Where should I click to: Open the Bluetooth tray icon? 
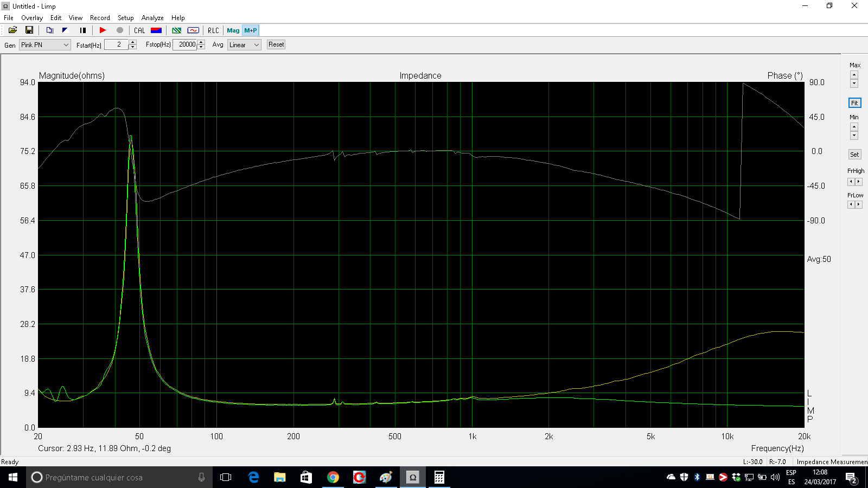(697, 477)
